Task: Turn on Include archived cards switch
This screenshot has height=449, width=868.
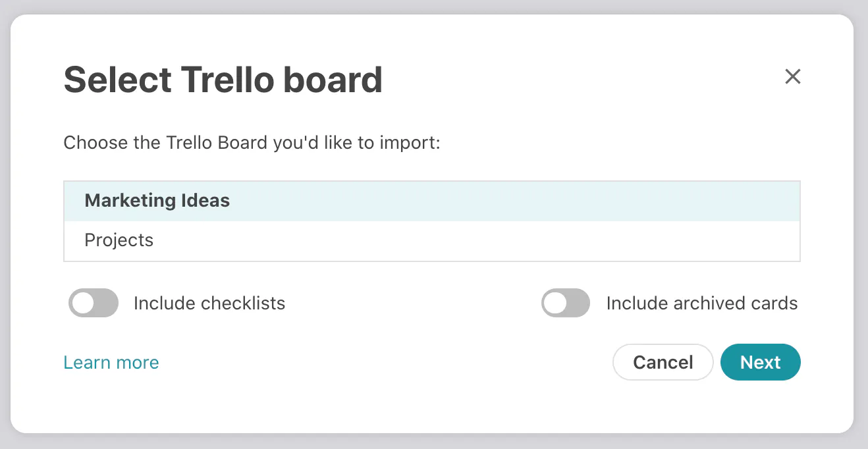Action: [566, 304]
